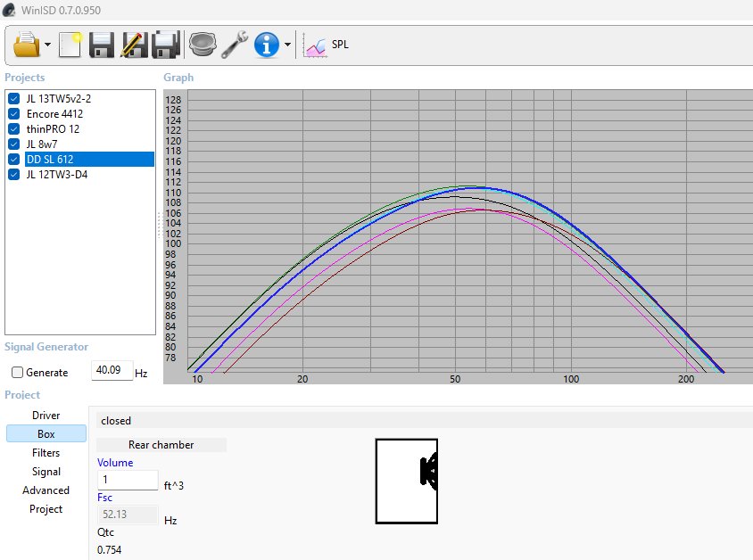Switch to the Driver tab
Image resolution: width=753 pixels, height=560 pixels.
point(46,415)
